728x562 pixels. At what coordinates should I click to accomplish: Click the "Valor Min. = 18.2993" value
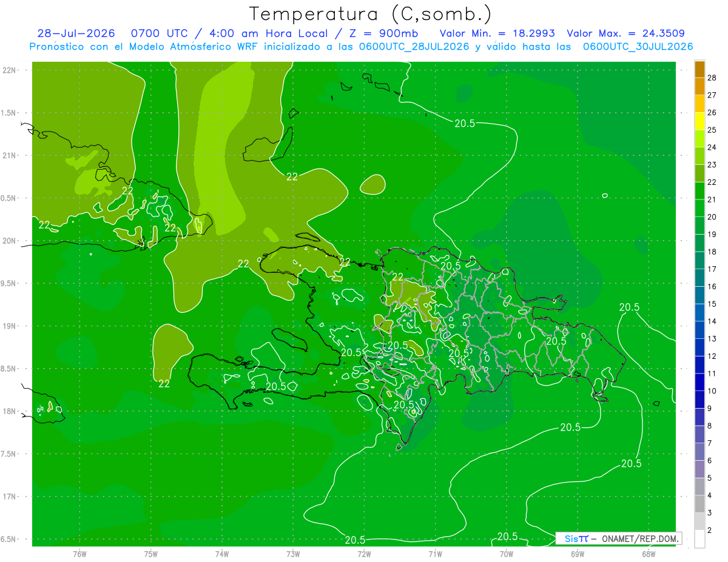point(497,33)
